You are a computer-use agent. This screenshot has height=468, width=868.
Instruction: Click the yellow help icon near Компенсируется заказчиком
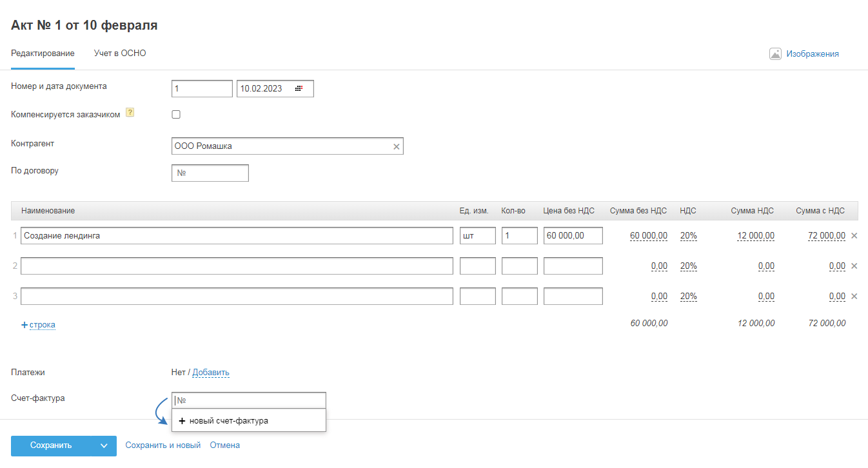tap(130, 113)
